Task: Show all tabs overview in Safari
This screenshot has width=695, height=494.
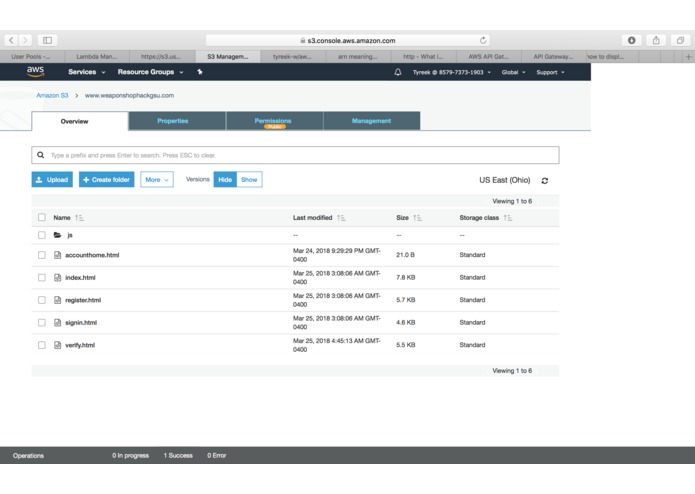Action: coord(680,40)
